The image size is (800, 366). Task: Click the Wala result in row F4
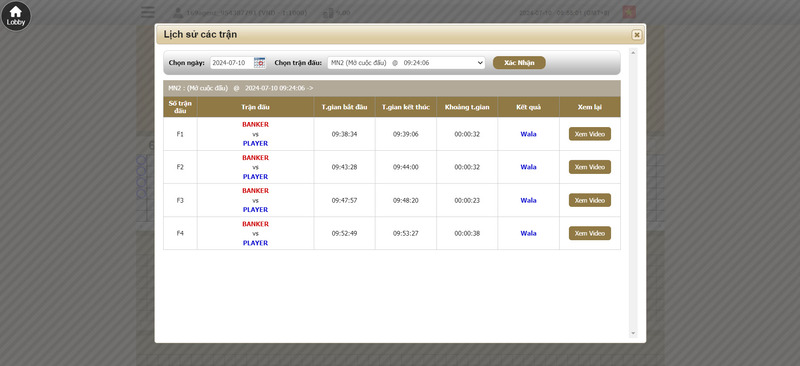click(528, 233)
